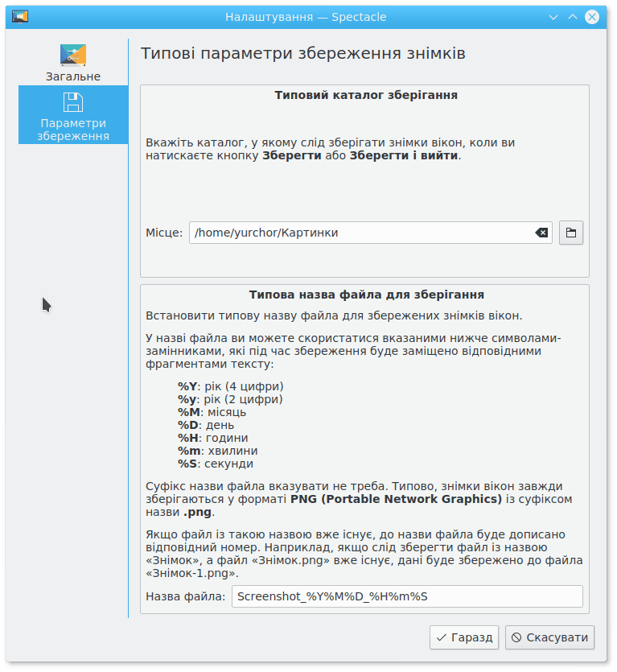The width and height of the screenshot is (617, 672).
Task: Click the cancel circle icon on Скасувати
Action: pos(516,637)
